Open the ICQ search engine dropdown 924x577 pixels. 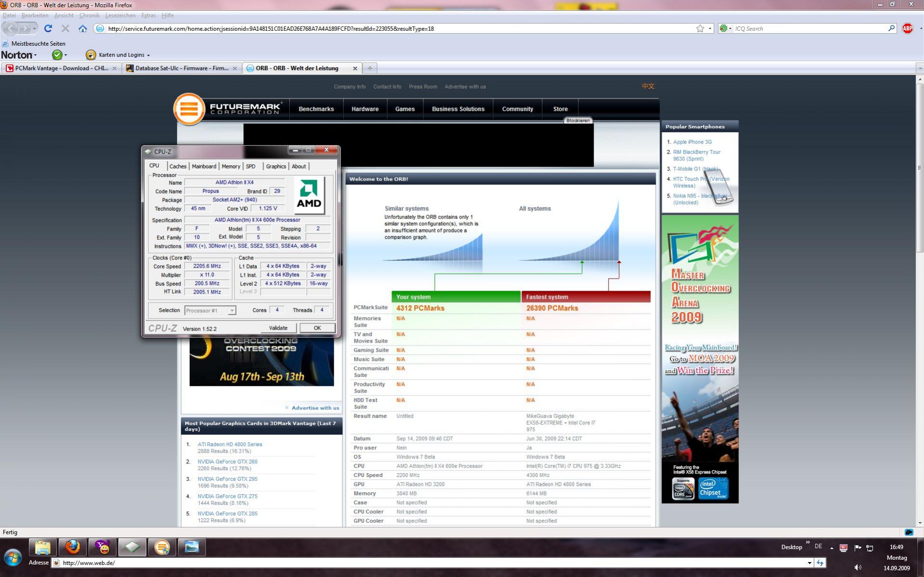point(726,28)
